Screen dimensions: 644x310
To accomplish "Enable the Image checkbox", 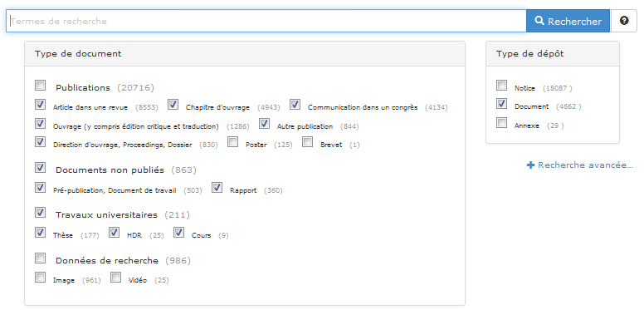I will [x=40, y=278].
